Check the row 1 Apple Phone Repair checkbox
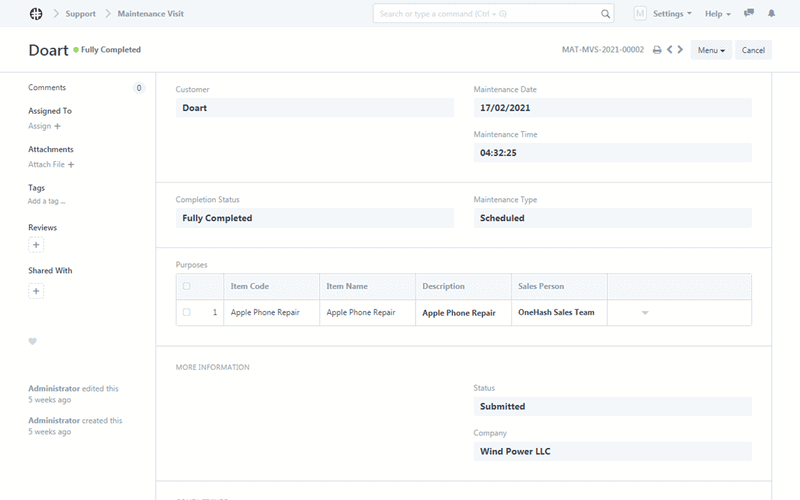This screenshot has width=800, height=500. (x=187, y=313)
